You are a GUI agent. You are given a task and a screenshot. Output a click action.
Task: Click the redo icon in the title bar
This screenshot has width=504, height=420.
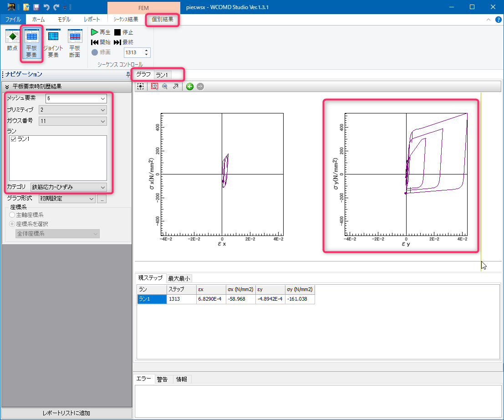[x=56, y=7]
